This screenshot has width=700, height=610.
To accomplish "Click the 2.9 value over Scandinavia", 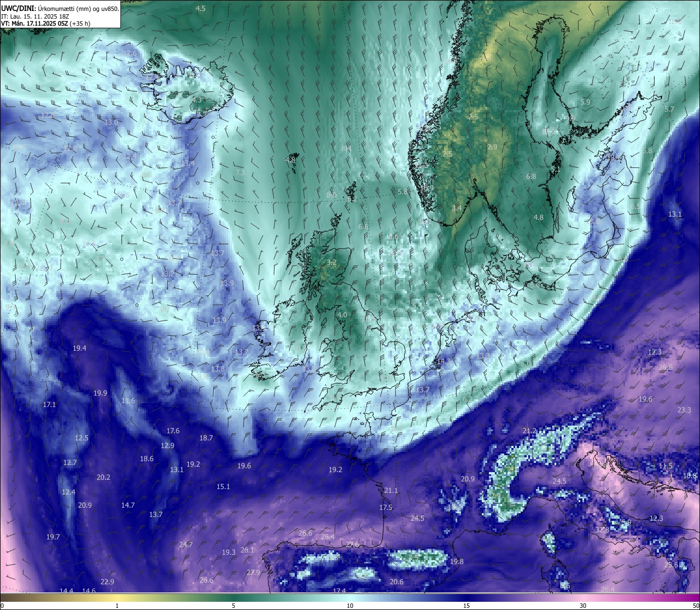I will pos(492,147).
